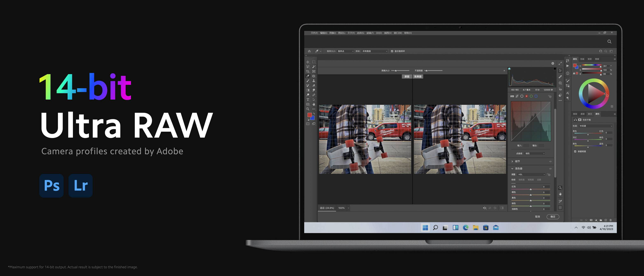Expand the 细节 section
This screenshot has width=644, height=276.
[512, 161]
